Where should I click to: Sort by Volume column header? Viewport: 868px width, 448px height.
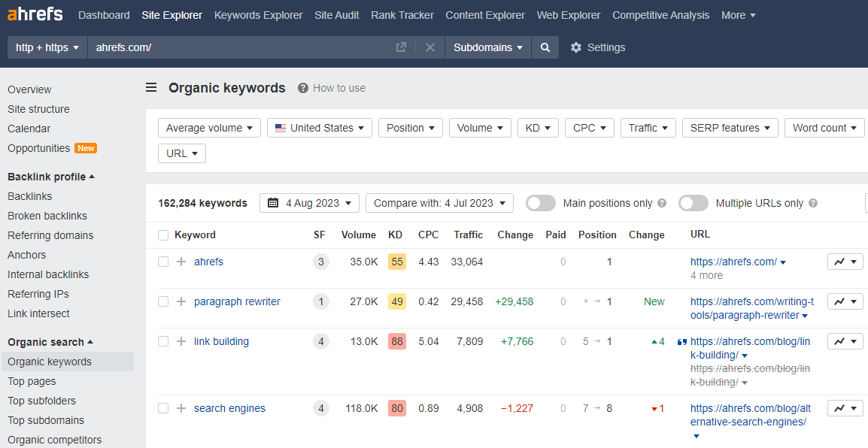(359, 235)
